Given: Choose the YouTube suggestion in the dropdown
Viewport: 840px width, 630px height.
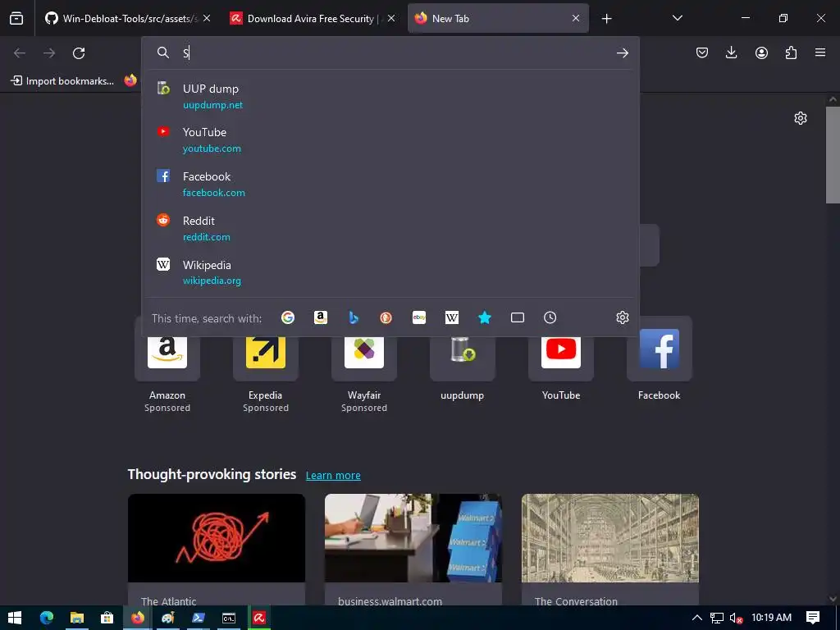Looking at the screenshot, I should pos(390,139).
